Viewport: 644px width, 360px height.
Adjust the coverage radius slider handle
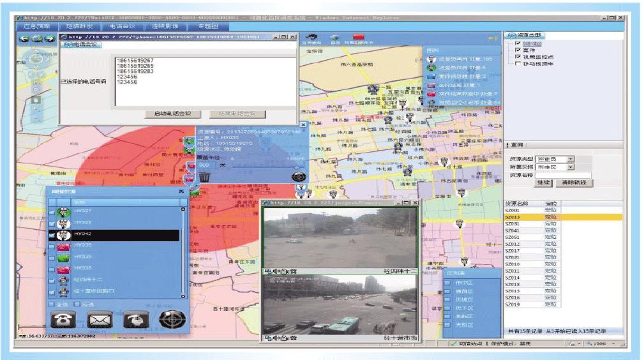297,168
